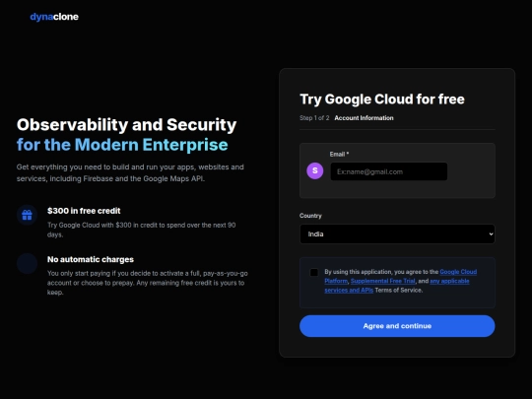This screenshot has height=399, width=532.
Task: Open the Google Cloud Platform terms link
Action: pos(400,276)
